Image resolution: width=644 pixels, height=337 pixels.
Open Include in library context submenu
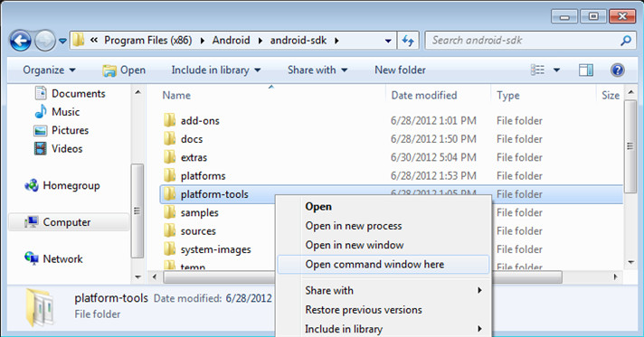pos(384,329)
